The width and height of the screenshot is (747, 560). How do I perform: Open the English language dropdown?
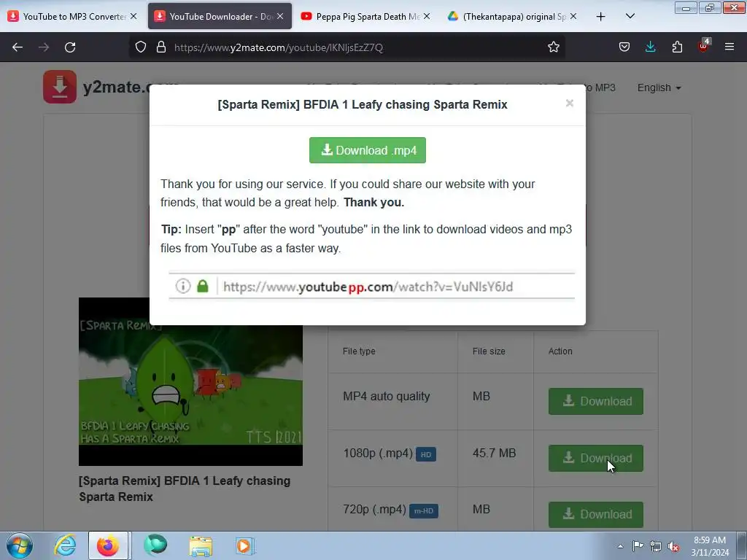tap(659, 87)
